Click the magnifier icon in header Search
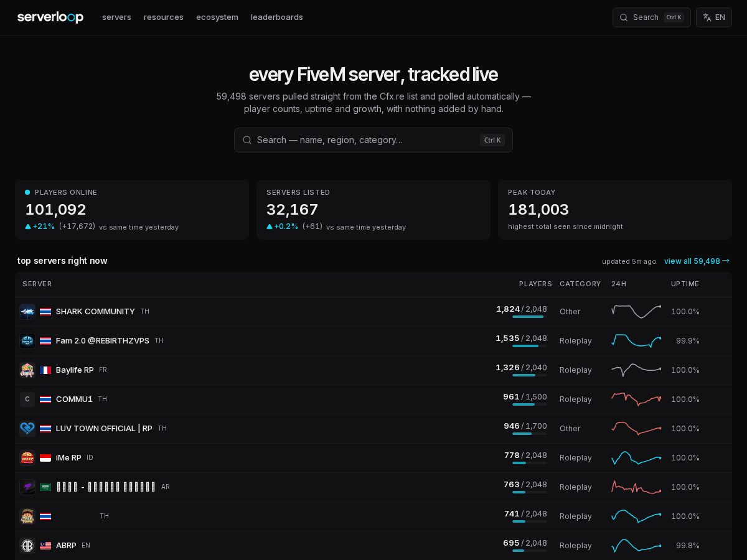This screenshot has width=747, height=560. [624, 17]
